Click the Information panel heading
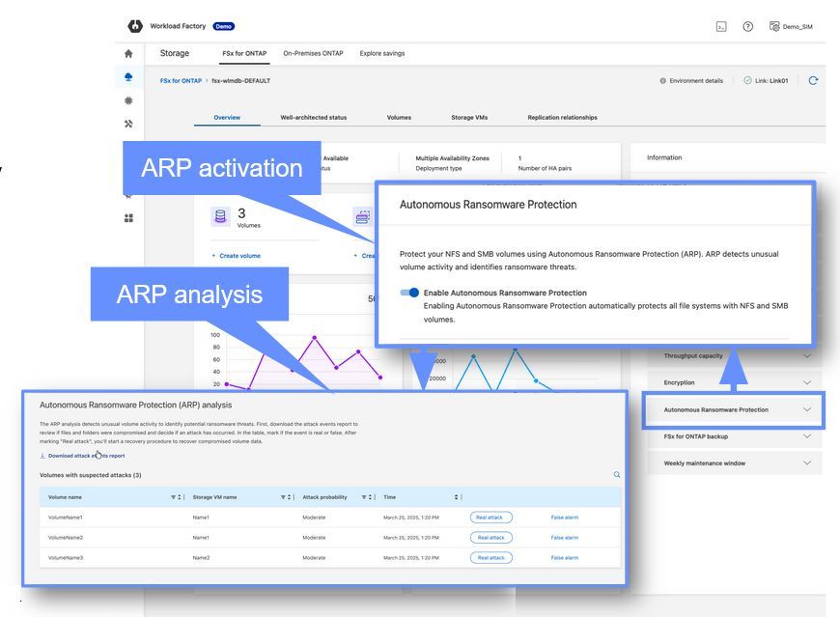 pyautogui.click(x=664, y=157)
